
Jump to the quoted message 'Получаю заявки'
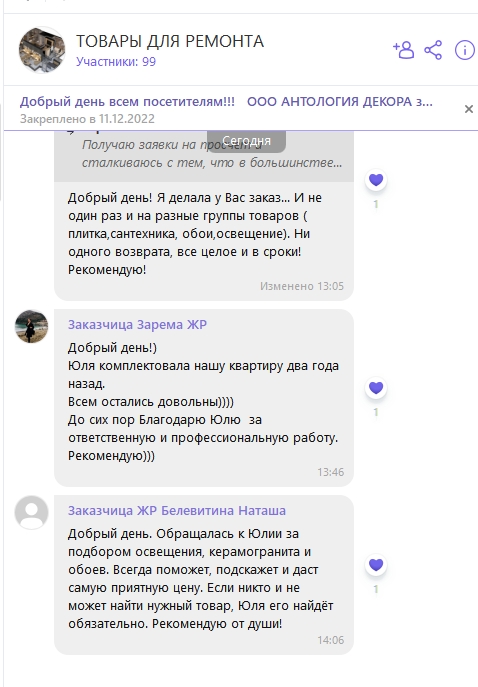(204, 156)
